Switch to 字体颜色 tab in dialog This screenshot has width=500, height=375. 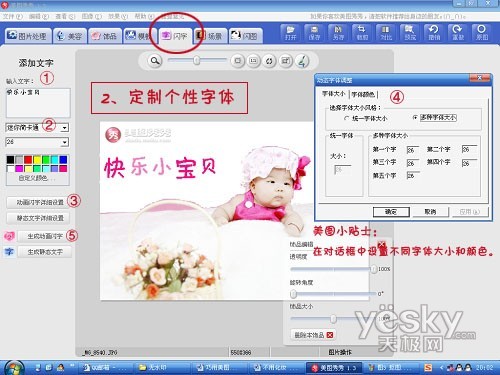[x=363, y=95]
